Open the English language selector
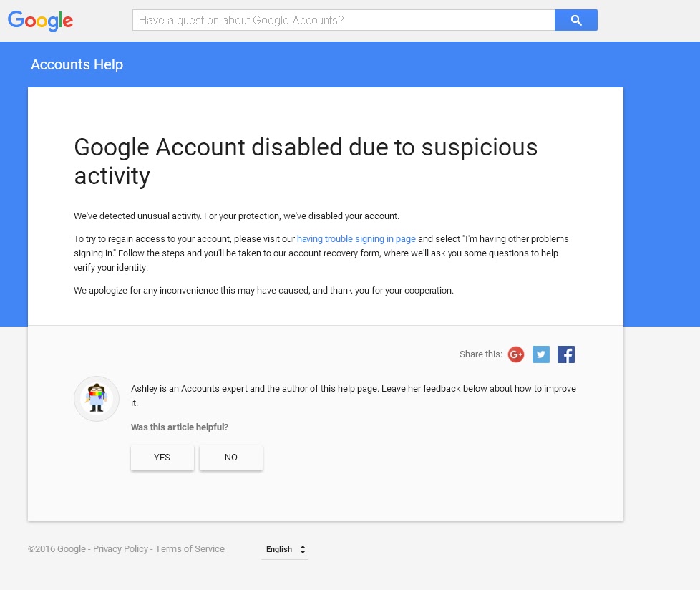This screenshot has width=700, height=590. [x=285, y=549]
